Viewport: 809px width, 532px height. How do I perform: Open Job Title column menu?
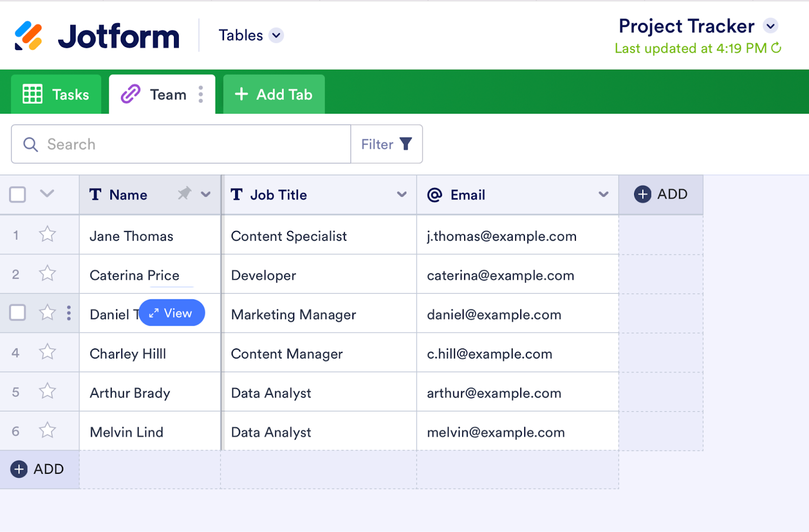(x=402, y=194)
